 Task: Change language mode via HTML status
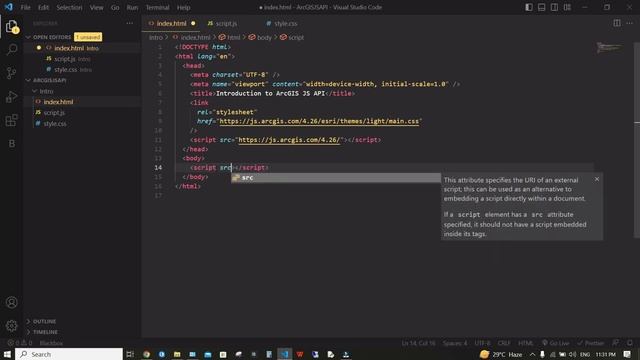525,343
